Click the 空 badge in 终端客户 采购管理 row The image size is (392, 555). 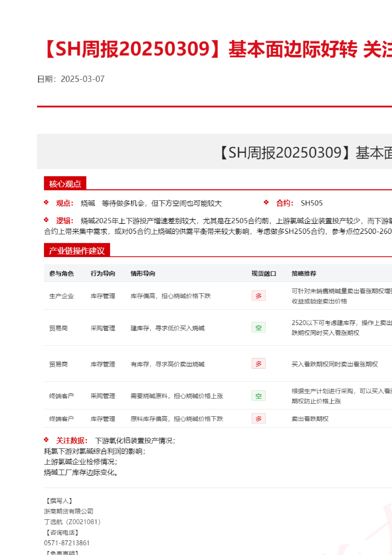[x=258, y=396]
